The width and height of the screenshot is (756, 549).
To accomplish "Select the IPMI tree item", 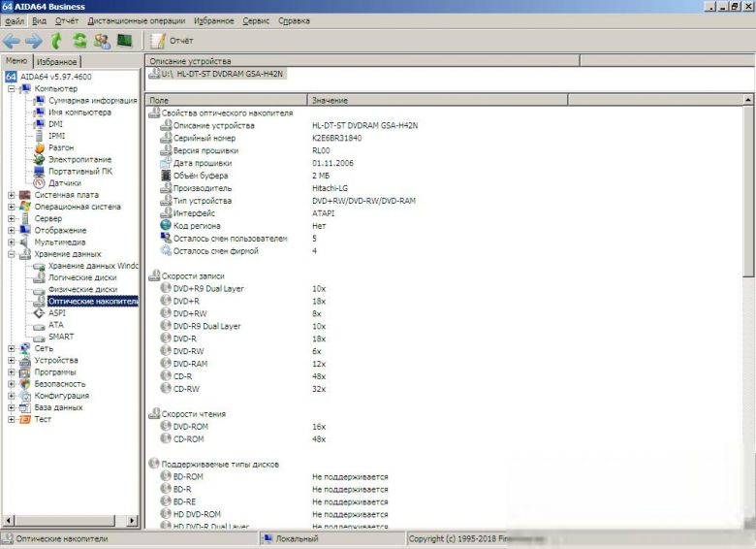I will [56, 136].
